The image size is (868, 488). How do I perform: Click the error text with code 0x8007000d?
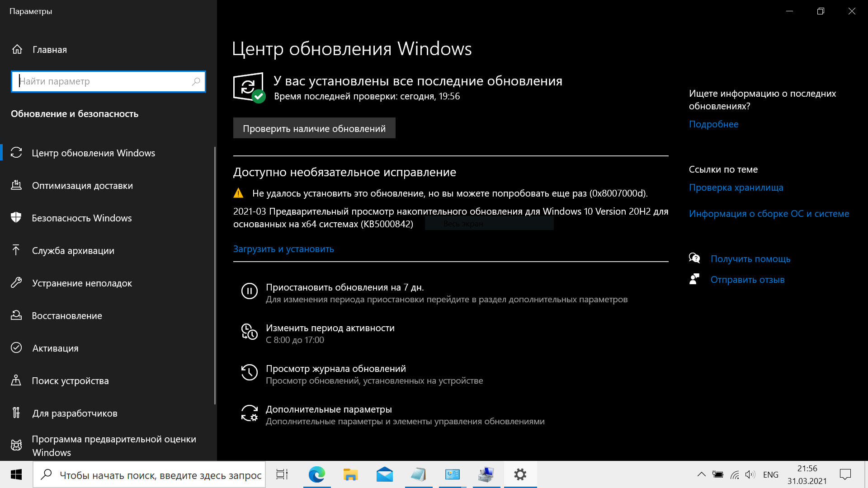tap(450, 193)
